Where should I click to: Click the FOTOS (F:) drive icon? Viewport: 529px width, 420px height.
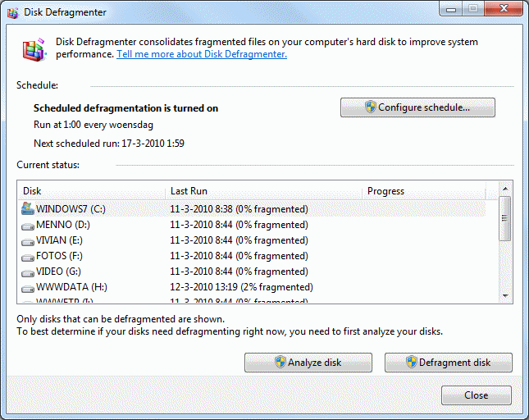28,257
